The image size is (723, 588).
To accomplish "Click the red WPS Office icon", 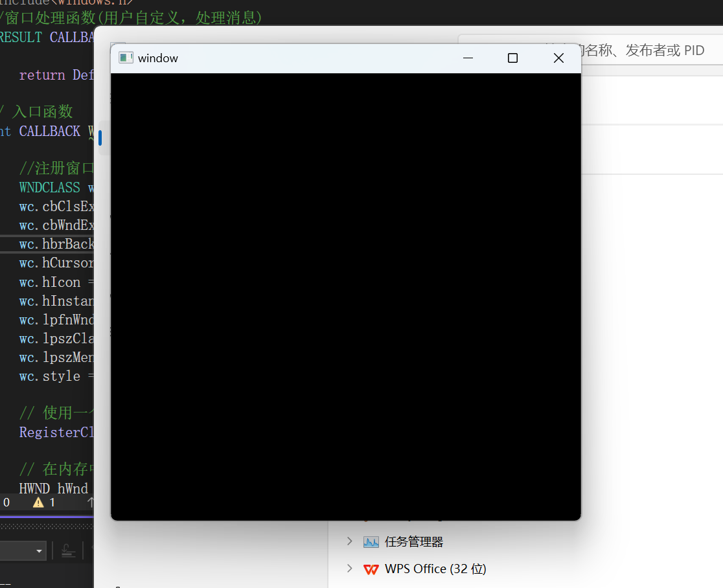I will coord(371,569).
